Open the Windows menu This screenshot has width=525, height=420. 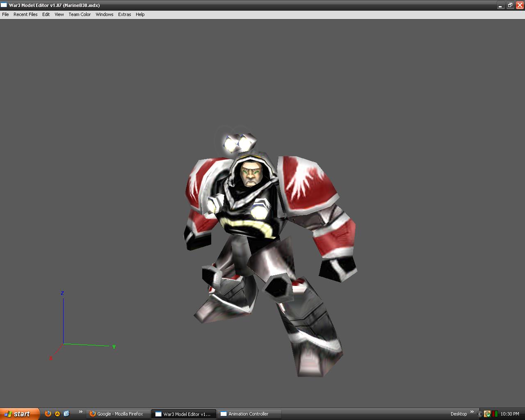tap(105, 14)
